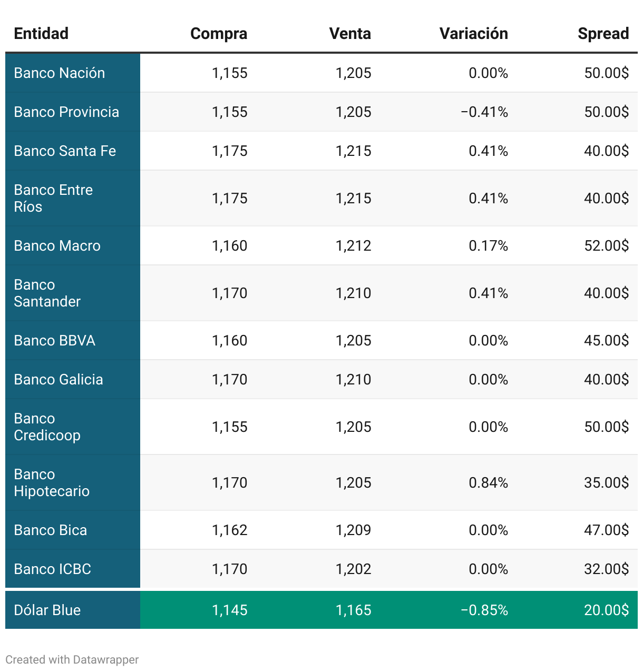Select the Banco Hipotecario row label
Viewport: 643px width, 672px height.
[x=52, y=483]
